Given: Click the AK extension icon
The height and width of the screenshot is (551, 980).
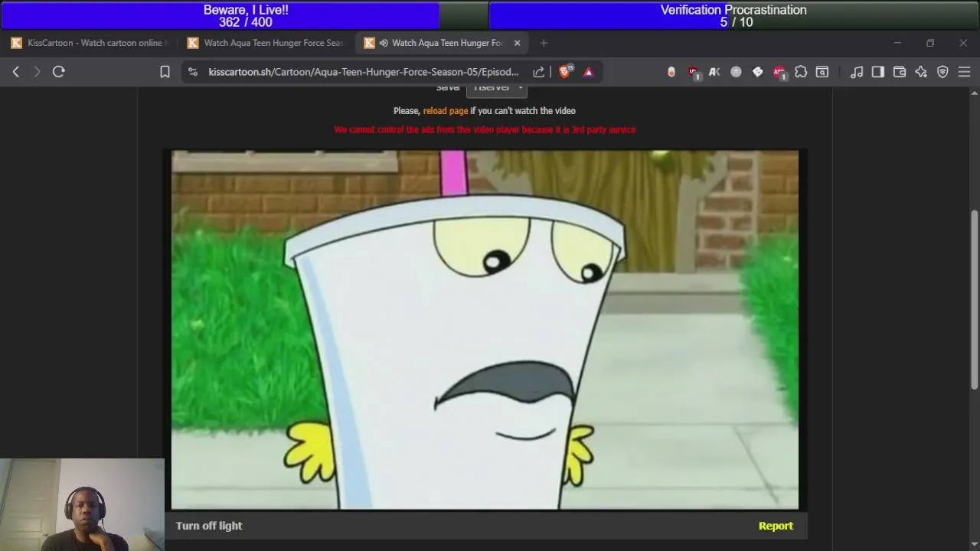Looking at the screenshot, I should click(x=714, y=72).
